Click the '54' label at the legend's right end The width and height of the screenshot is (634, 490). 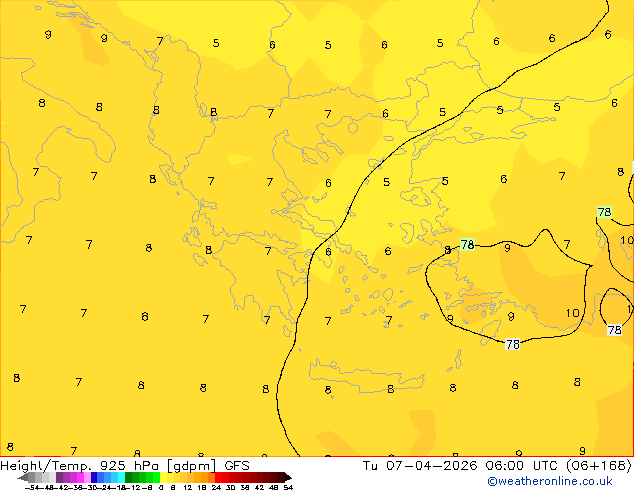[288, 487]
